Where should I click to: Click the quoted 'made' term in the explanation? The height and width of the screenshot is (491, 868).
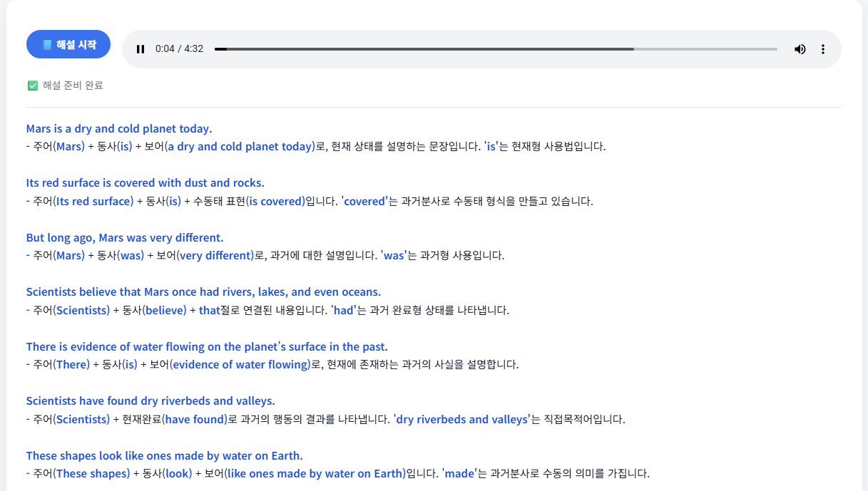click(459, 474)
